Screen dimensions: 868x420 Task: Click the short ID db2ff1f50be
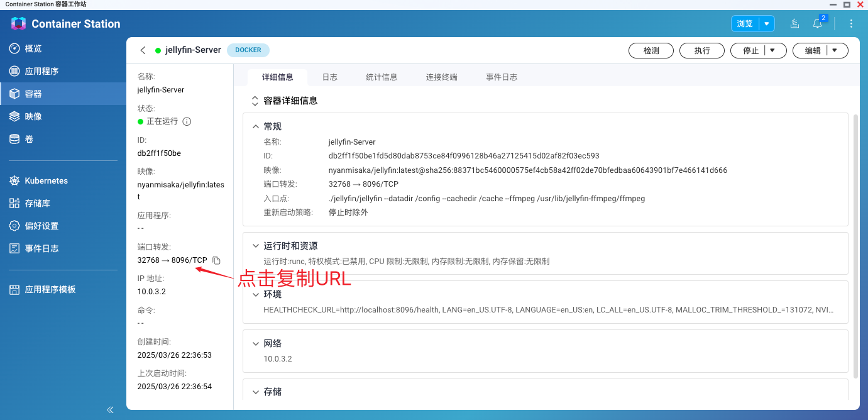point(159,153)
